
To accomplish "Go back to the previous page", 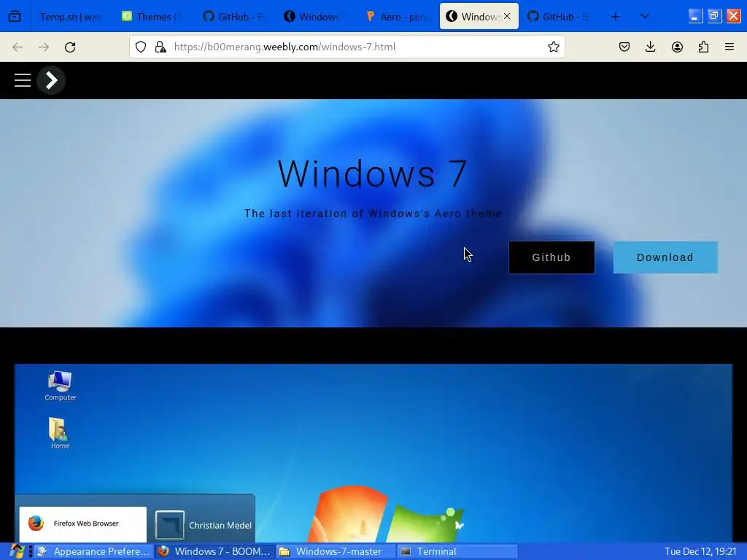I will pyautogui.click(x=18, y=47).
